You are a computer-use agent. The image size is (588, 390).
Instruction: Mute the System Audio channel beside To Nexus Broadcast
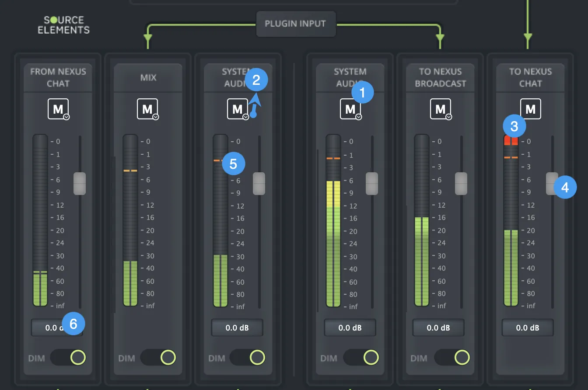[350, 109]
